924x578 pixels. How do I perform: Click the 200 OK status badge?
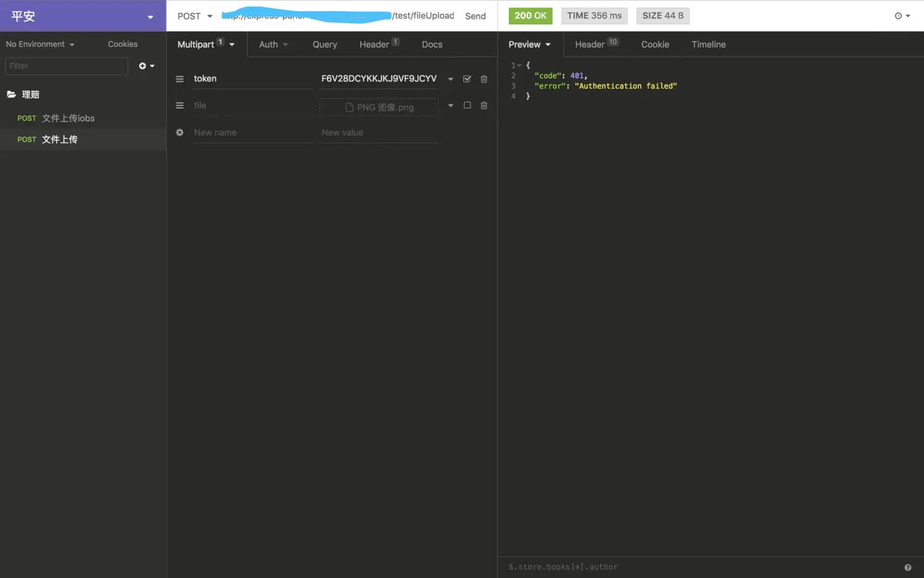[530, 16]
